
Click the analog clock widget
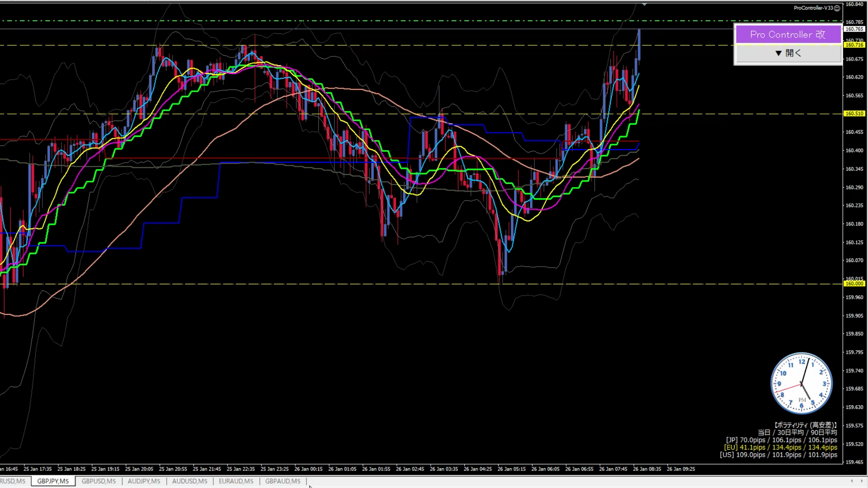click(x=802, y=384)
